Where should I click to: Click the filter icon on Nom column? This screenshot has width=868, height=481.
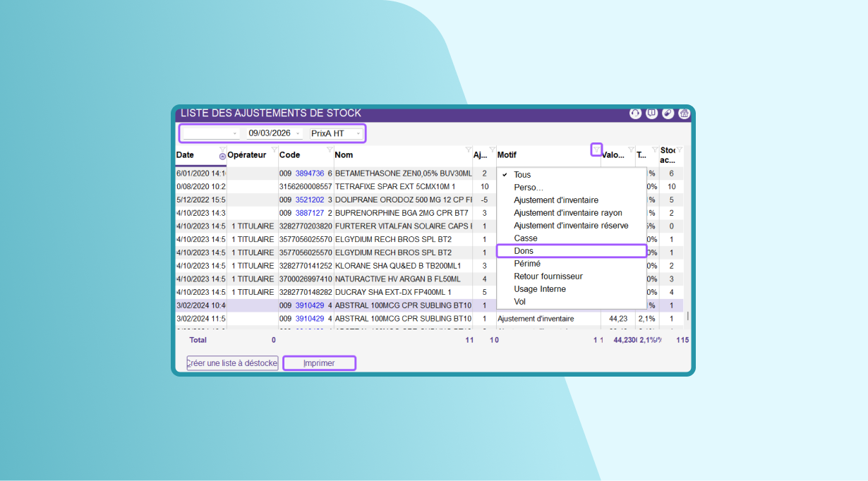point(469,150)
